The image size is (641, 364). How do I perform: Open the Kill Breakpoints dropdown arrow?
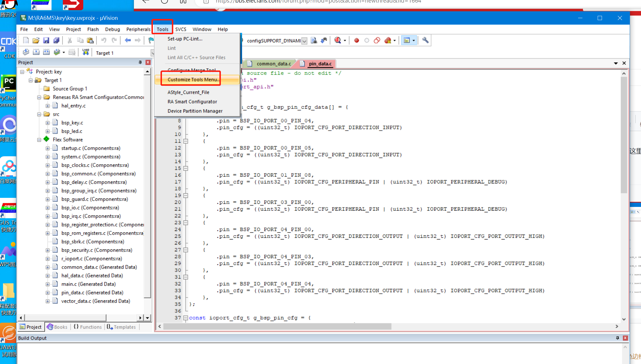[x=394, y=41]
